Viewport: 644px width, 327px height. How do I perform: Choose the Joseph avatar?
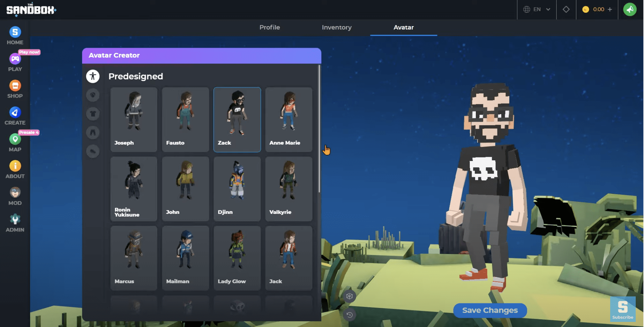coord(134,120)
